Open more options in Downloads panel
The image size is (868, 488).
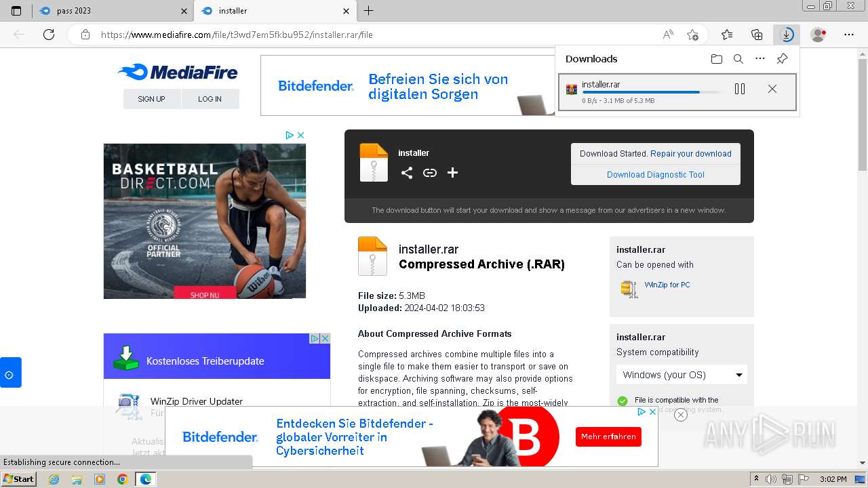click(760, 59)
